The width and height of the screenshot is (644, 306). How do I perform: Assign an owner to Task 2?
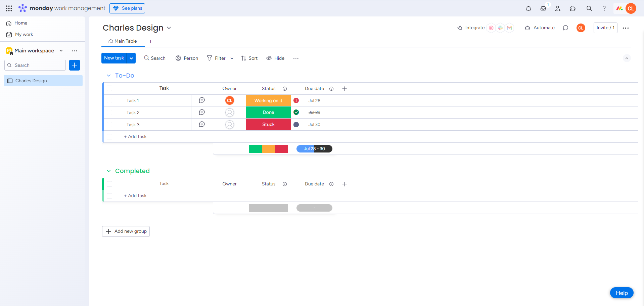coord(230,113)
